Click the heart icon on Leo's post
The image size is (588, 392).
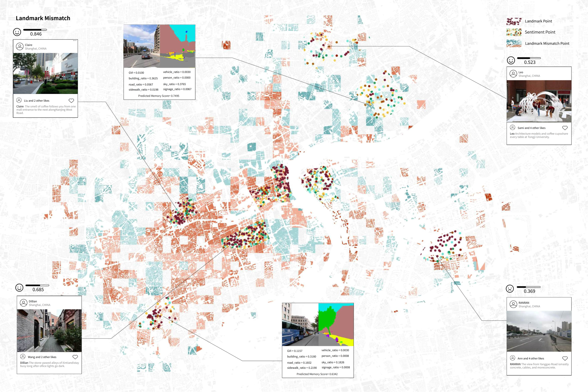tap(565, 128)
